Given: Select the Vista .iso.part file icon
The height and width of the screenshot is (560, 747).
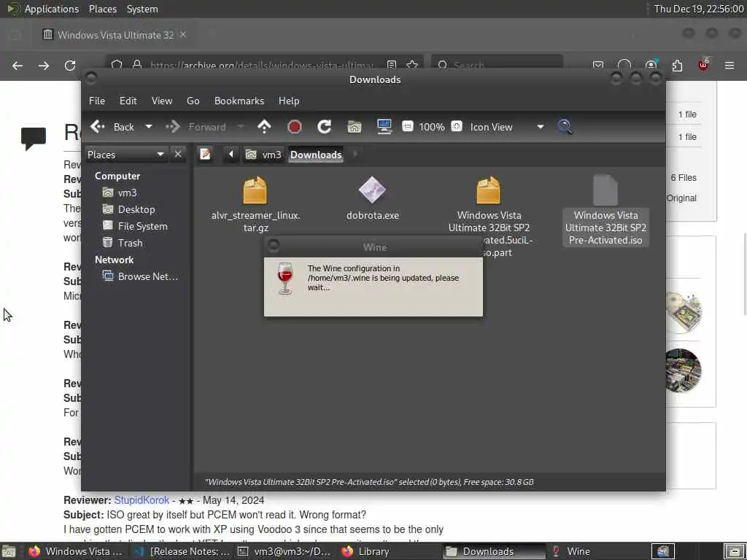Looking at the screenshot, I should point(489,190).
